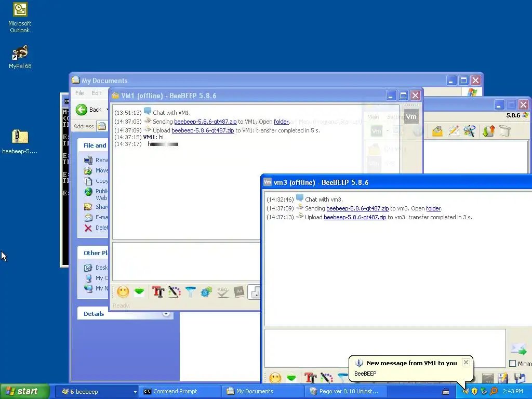Click green and orange arrows transfer icon

point(488,131)
